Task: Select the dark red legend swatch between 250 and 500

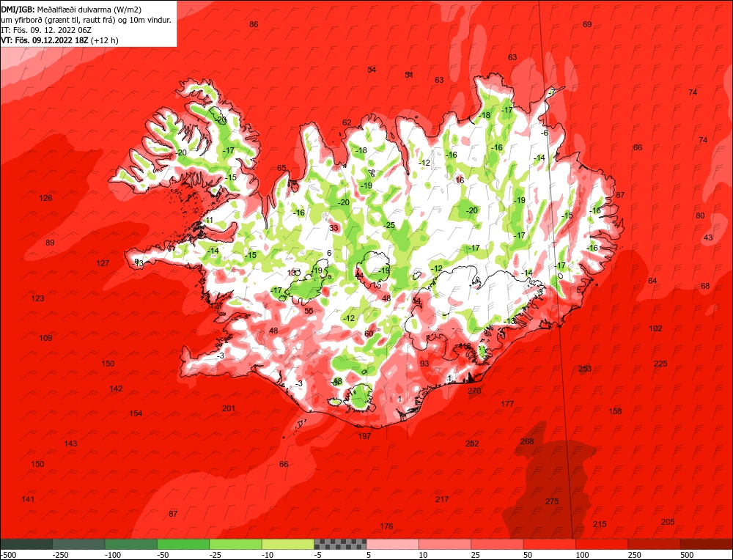Action: (x=655, y=544)
